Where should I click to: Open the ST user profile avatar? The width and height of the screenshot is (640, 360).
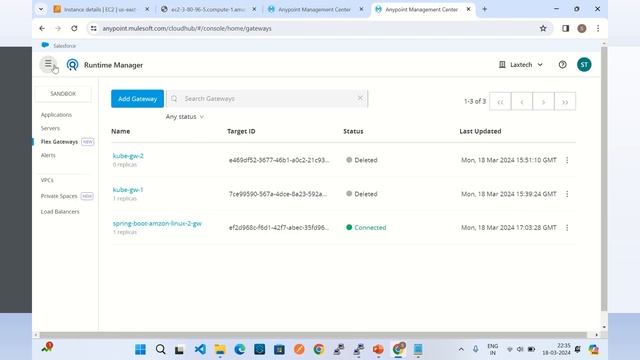click(x=584, y=64)
